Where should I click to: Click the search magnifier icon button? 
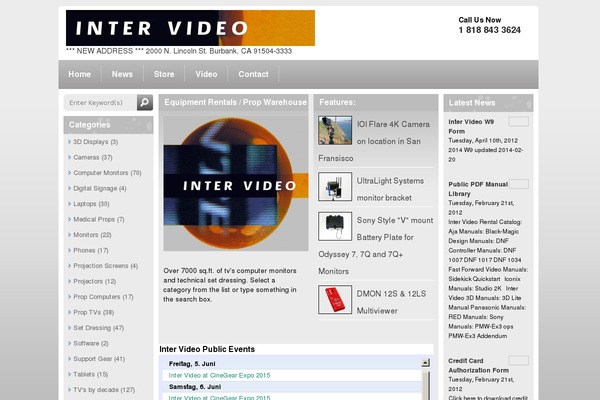[145, 102]
